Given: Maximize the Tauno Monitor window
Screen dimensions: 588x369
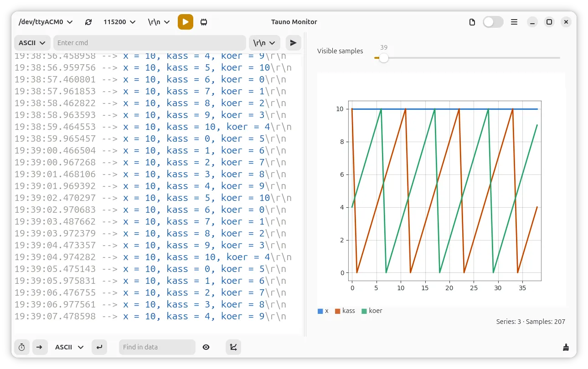Looking at the screenshot, I should click(x=549, y=22).
